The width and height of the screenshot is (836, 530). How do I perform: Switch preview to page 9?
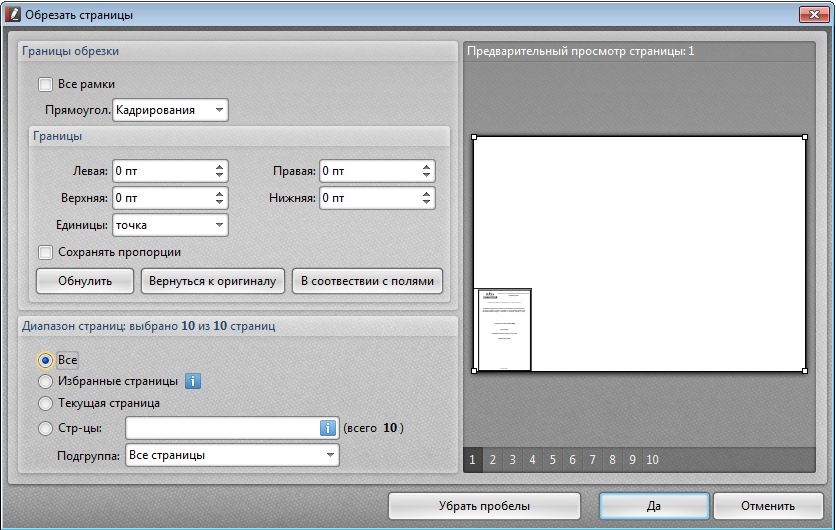point(632,460)
